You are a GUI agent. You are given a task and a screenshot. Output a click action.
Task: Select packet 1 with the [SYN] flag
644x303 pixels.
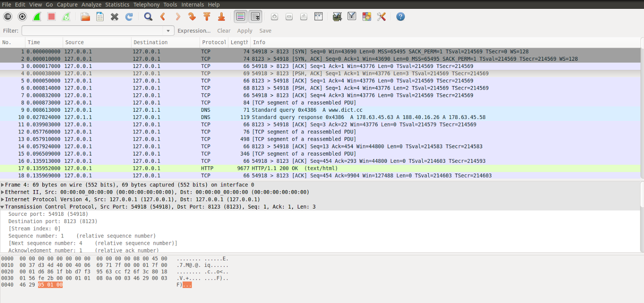320,51
